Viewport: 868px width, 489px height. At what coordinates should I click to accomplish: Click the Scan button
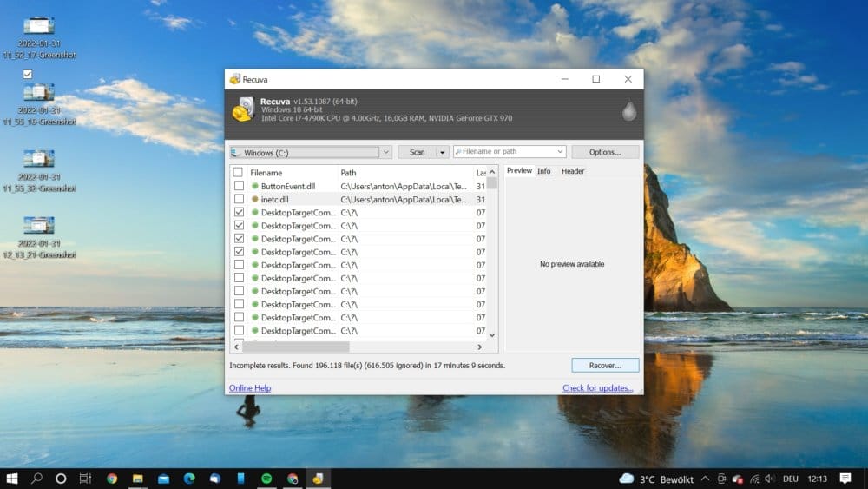417,152
